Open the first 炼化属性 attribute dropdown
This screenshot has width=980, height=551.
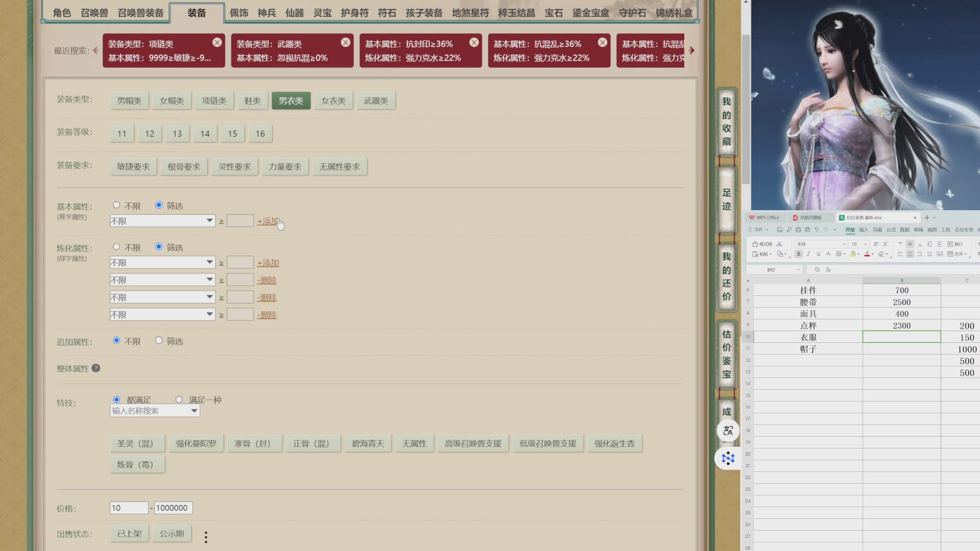pyautogui.click(x=162, y=262)
